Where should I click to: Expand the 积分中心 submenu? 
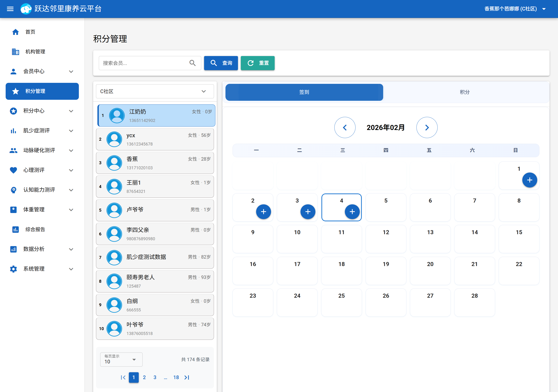pos(71,111)
